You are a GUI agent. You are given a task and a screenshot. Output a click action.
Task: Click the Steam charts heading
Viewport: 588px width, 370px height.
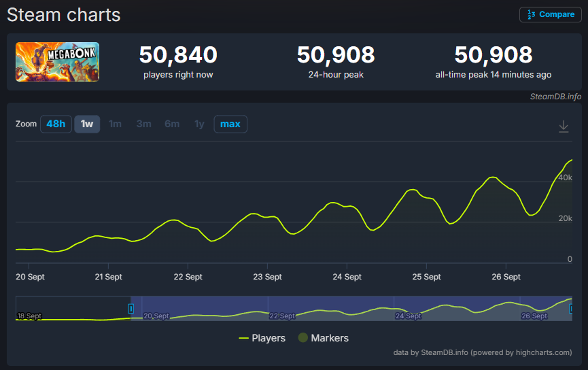point(64,15)
